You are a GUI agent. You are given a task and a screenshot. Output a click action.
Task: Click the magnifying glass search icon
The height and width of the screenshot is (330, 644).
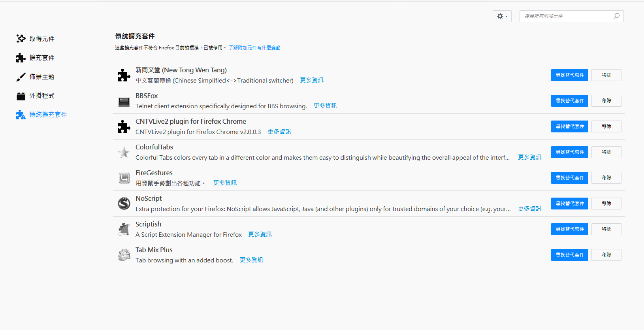click(x=616, y=16)
